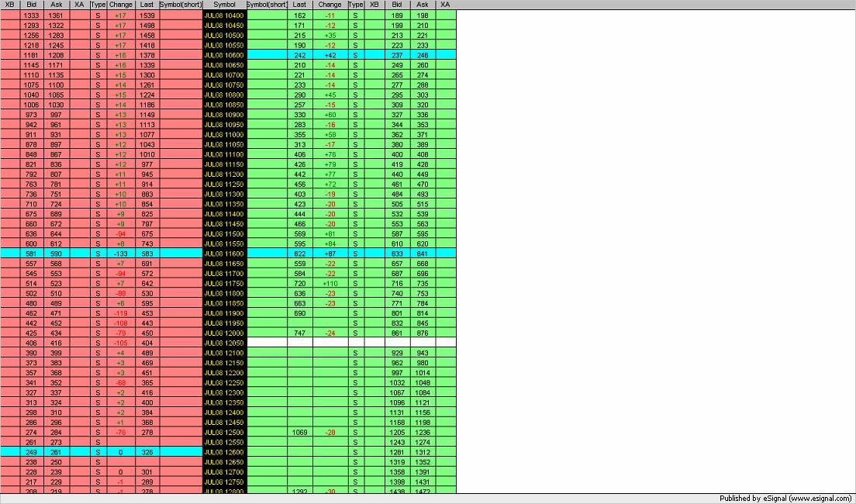Image resolution: width=856 pixels, height=504 pixels.
Task: Select the JUL08 11600 symbol cell
Action: coord(224,254)
